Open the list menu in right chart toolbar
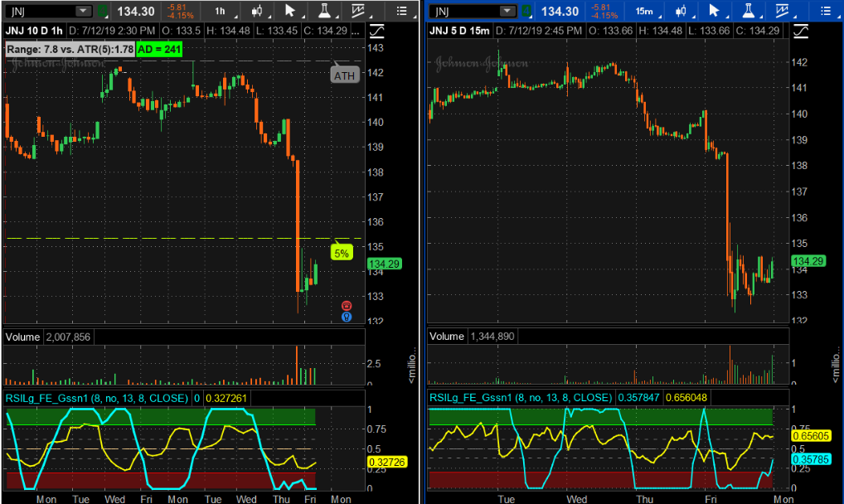This screenshot has width=844, height=504. click(x=825, y=11)
